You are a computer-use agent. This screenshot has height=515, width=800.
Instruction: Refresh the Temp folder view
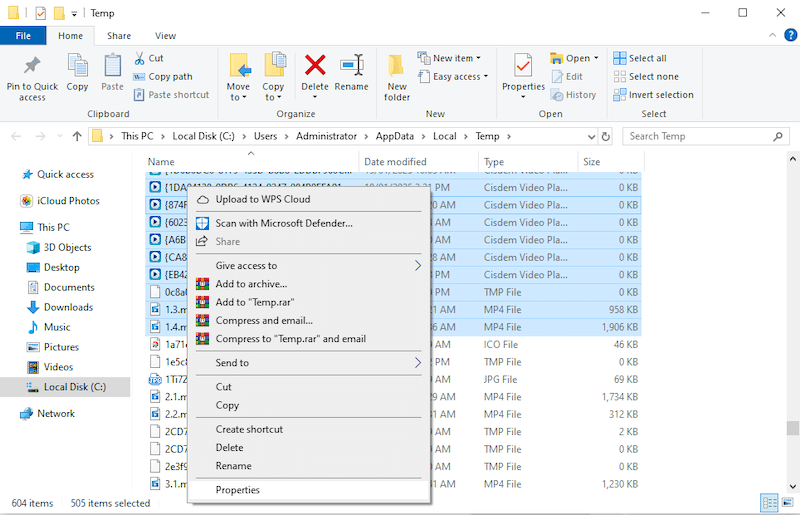point(606,136)
